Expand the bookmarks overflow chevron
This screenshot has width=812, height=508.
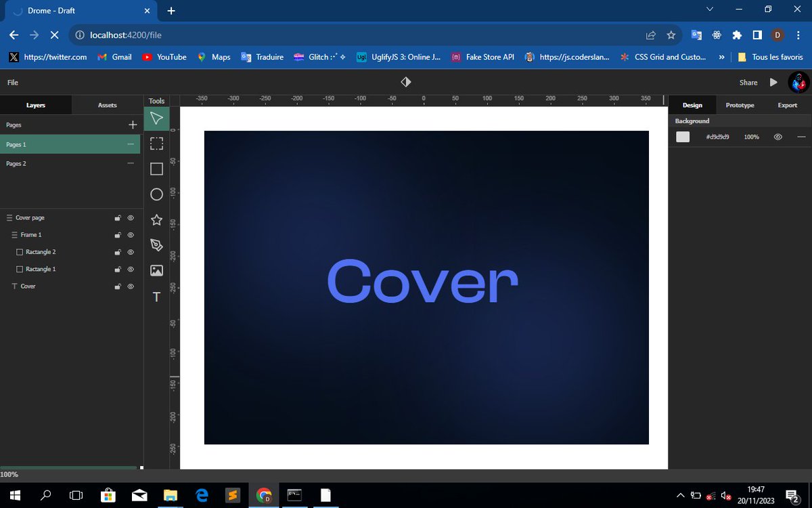(721, 57)
